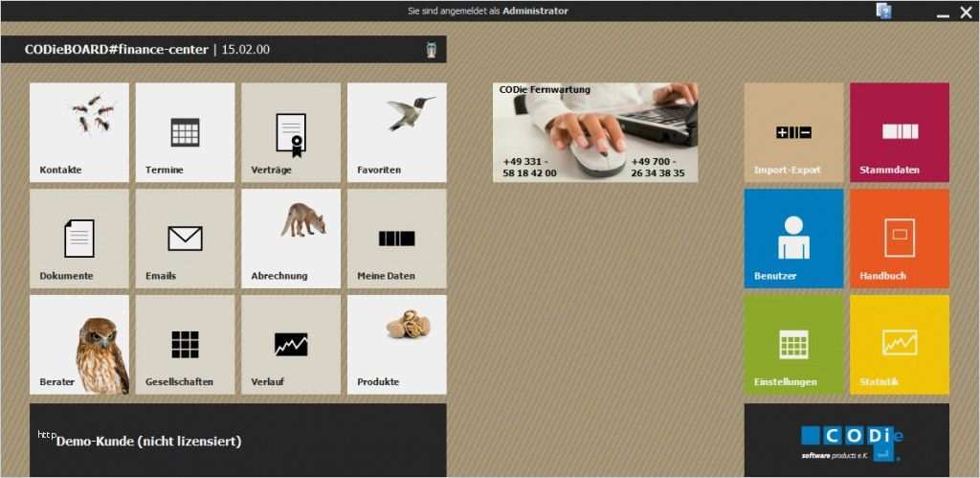This screenshot has height=478, width=980.
Task: Open the green Einstellungen tile
Action: pyautogui.click(x=793, y=345)
